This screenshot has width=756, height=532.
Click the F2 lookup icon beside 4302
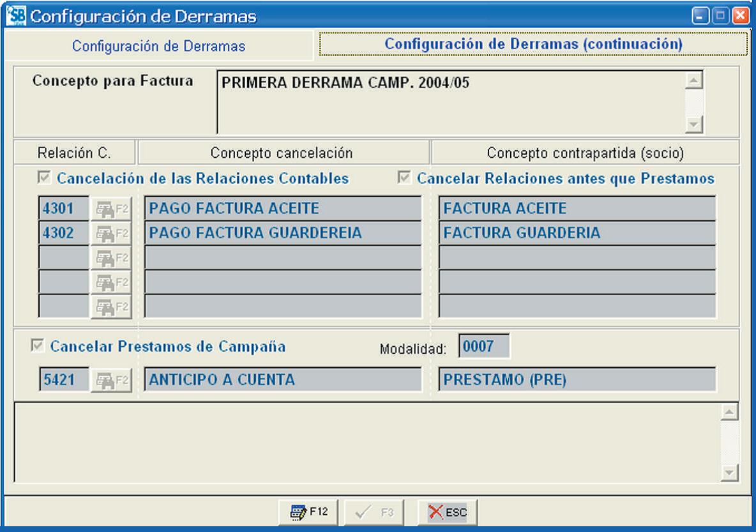coord(111,234)
